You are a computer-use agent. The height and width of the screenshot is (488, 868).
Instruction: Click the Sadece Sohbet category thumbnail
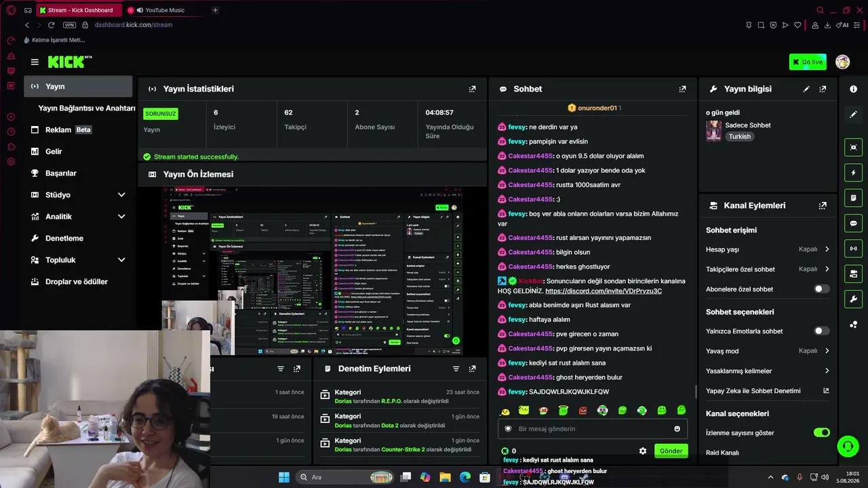(x=713, y=131)
